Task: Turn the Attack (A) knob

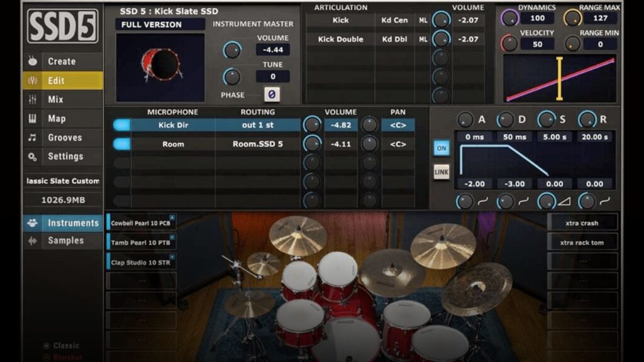Action: pyautogui.click(x=465, y=120)
